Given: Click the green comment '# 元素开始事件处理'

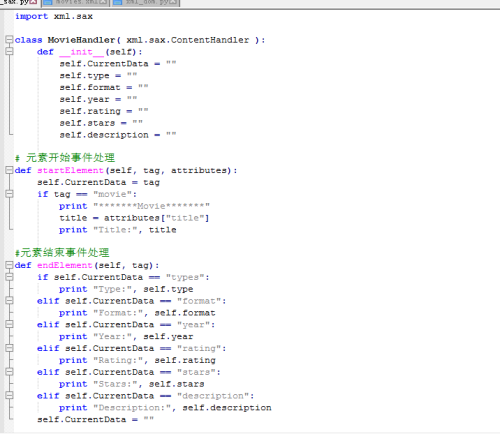Looking at the screenshot, I should click(x=65, y=157).
